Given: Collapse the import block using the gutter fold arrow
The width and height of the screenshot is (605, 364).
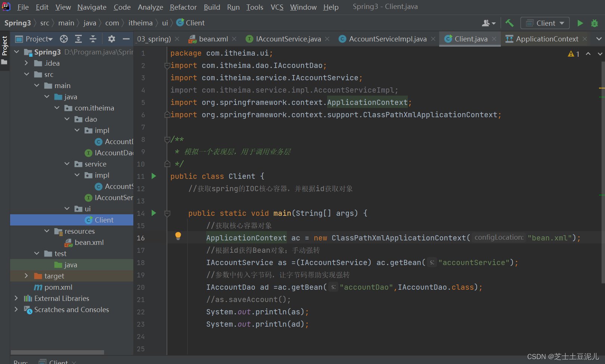Looking at the screenshot, I should (167, 65).
